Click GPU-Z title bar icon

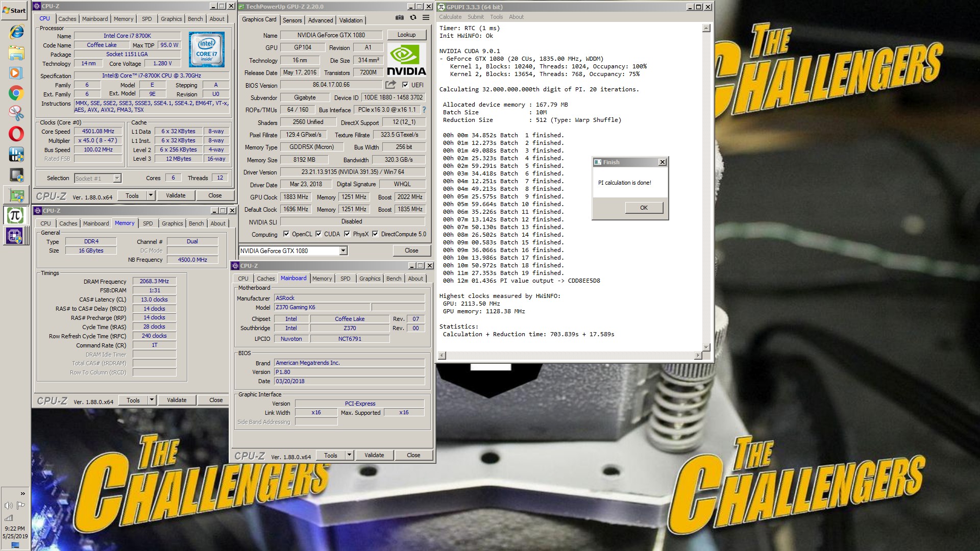(242, 7)
